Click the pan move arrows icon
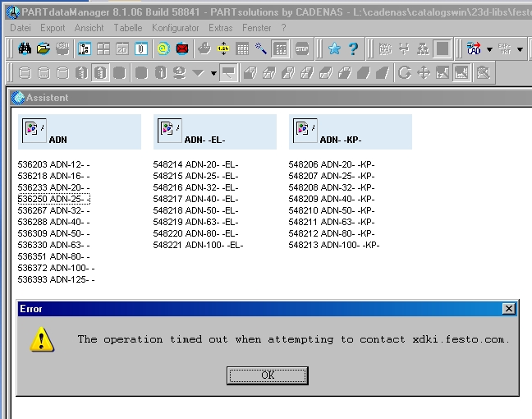532x419 pixels. [424, 72]
